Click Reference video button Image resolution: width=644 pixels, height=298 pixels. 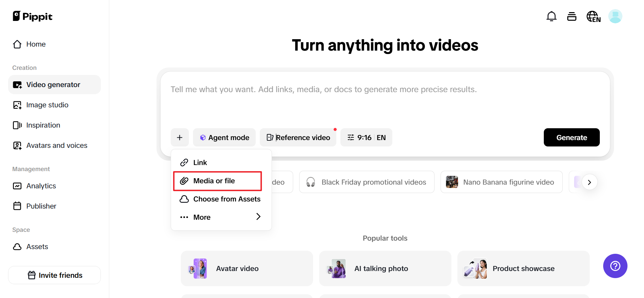click(298, 137)
